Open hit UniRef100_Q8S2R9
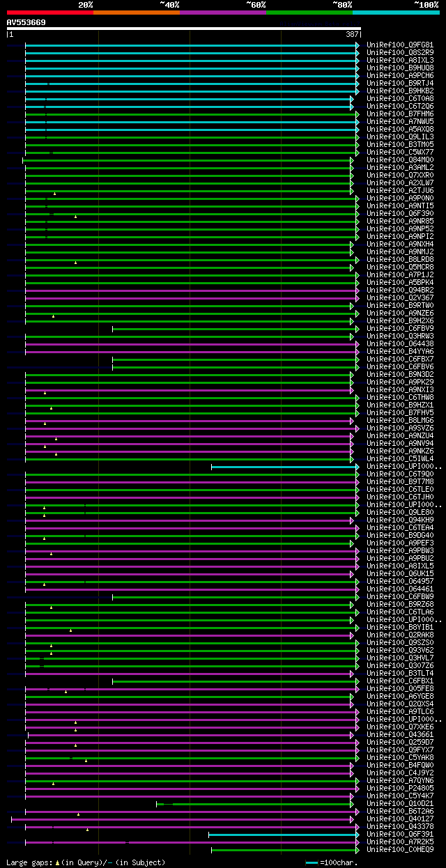446x868 pixels. pyautogui.click(x=401, y=53)
